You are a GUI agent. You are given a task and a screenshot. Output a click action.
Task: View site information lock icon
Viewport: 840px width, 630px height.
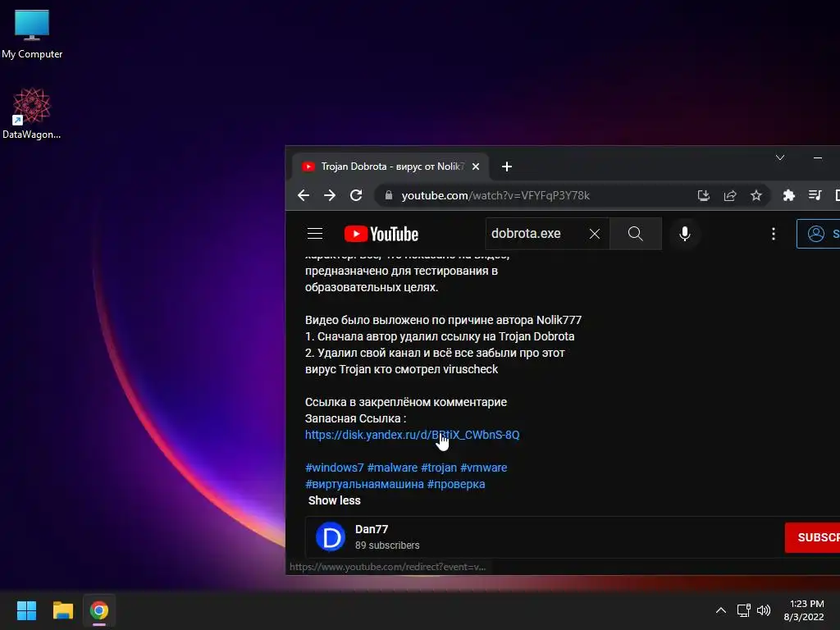(389, 195)
